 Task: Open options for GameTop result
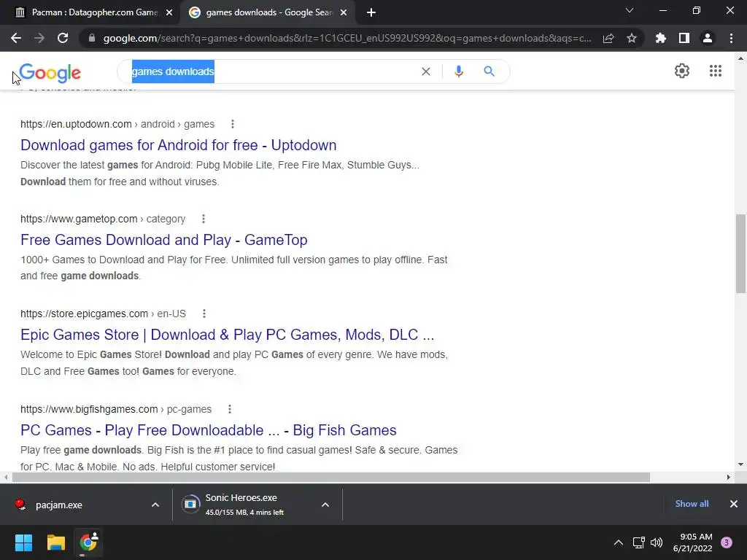204,219
